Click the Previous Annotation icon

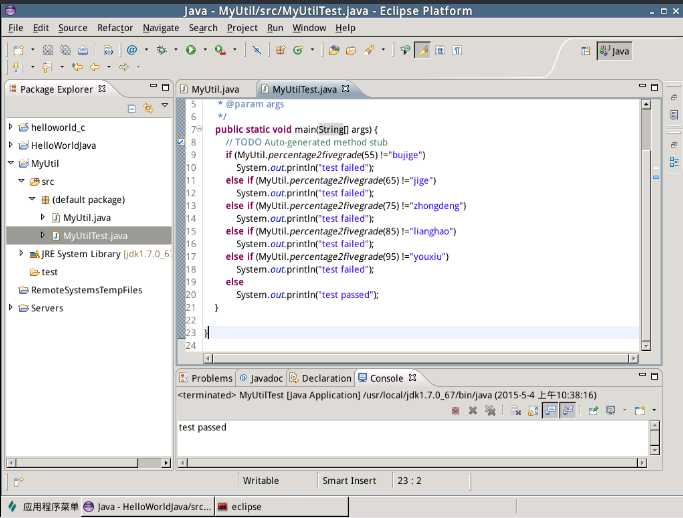coord(47,67)
